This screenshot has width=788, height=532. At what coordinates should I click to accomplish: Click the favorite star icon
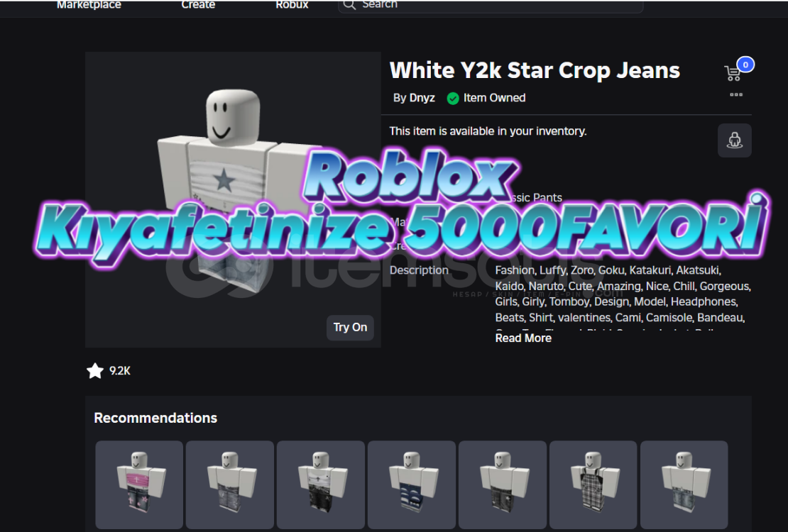[95, 371]
